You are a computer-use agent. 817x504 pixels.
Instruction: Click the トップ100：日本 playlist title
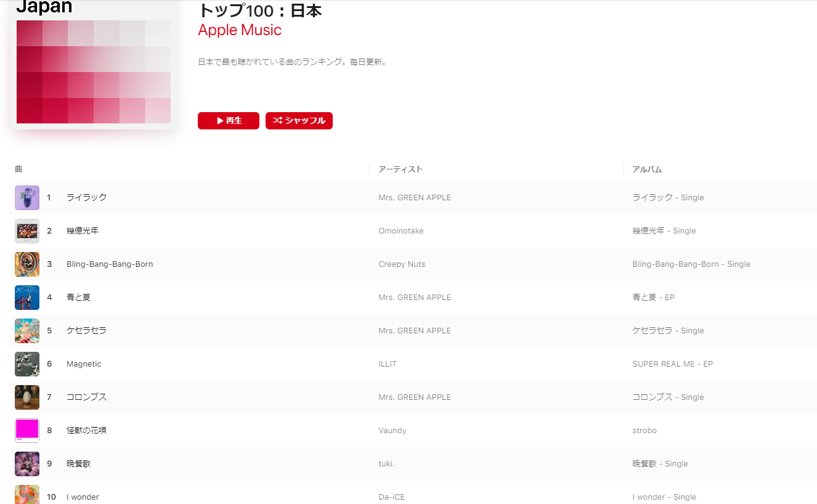coord(259,10)
